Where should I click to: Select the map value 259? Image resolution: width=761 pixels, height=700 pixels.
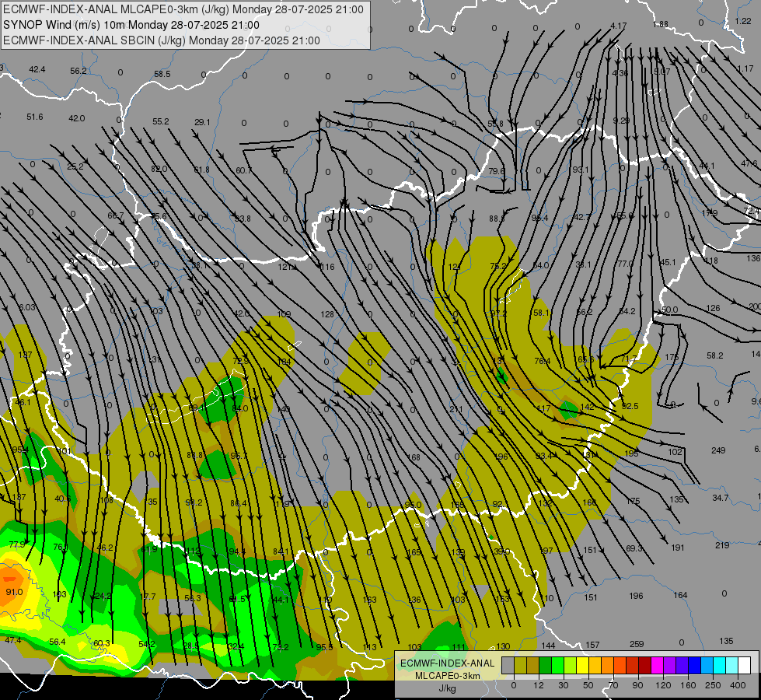point(637,644)
